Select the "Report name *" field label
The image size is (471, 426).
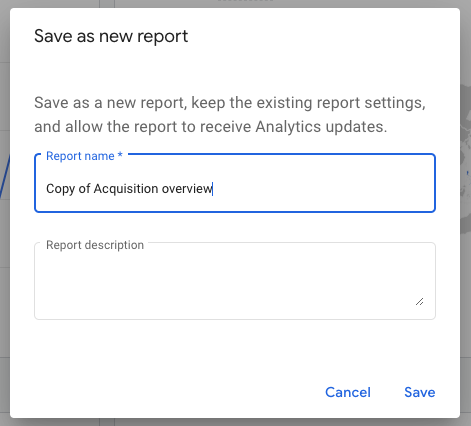point(84,156)
